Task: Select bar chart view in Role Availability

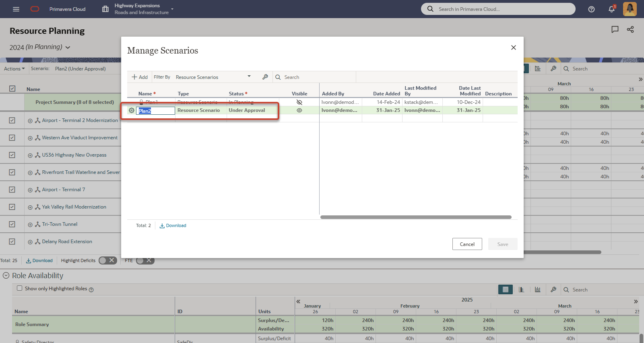Action: (522, 289)
